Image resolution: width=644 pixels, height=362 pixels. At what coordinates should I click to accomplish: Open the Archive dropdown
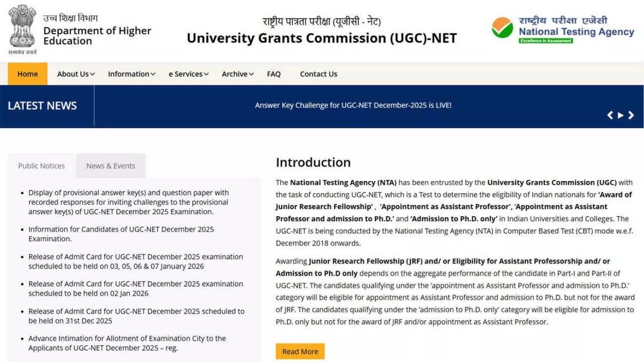point(237,74)
